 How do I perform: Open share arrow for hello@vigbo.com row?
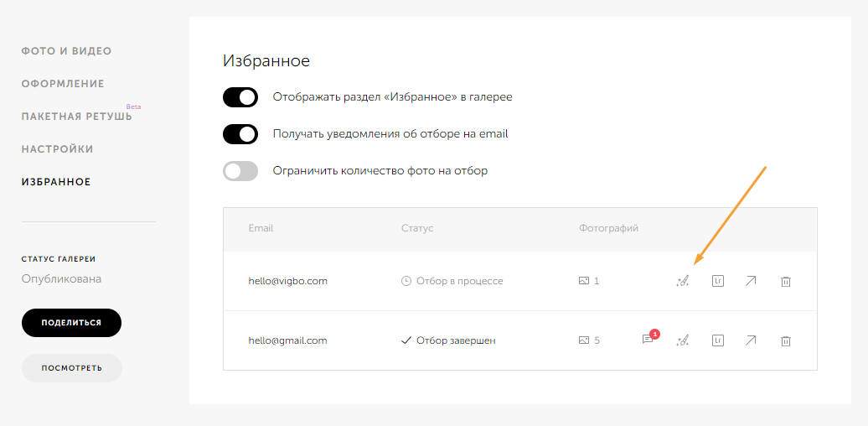(x=751, y=282)
